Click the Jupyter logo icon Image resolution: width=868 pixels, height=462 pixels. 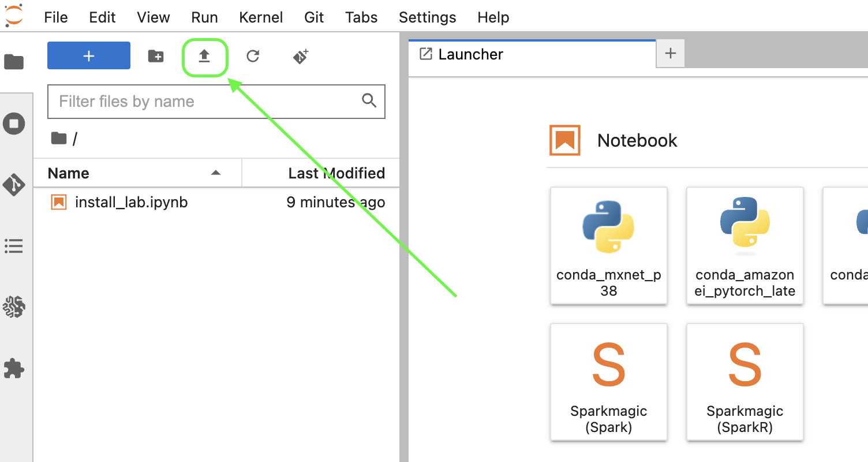coord(14,15)
